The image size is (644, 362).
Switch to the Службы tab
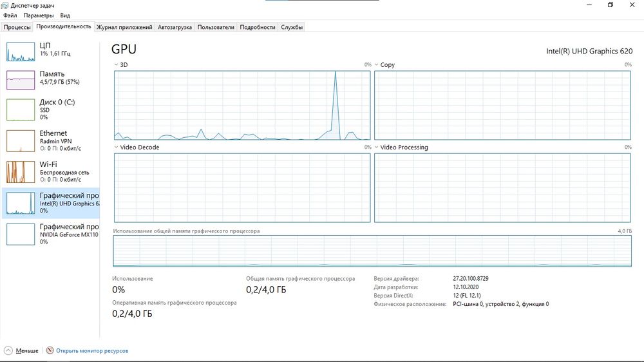click(x=292, y=27)
